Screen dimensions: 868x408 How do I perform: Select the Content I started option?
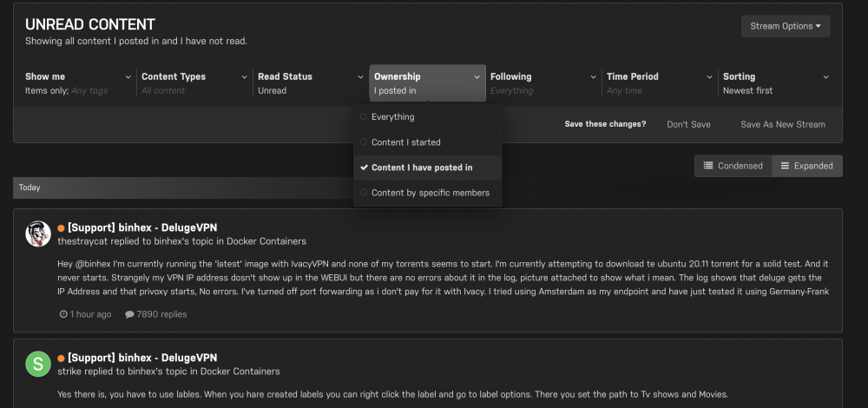click(x=428, y=142)
